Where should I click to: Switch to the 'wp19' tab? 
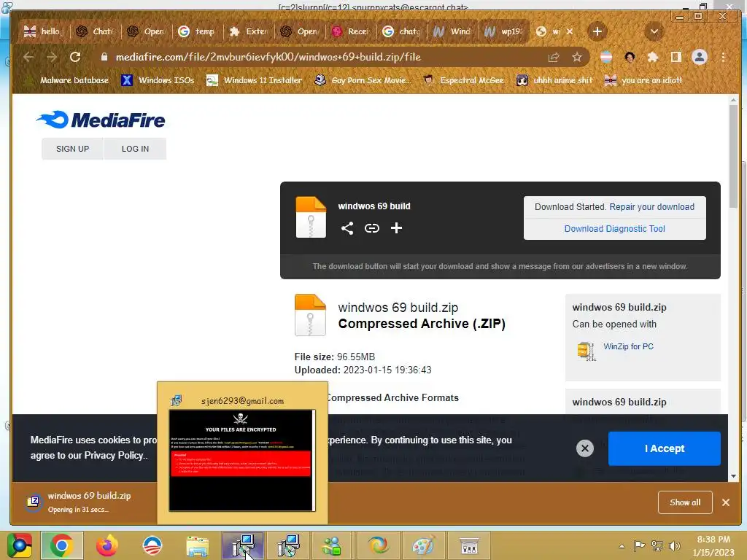[x=504, y=31]
